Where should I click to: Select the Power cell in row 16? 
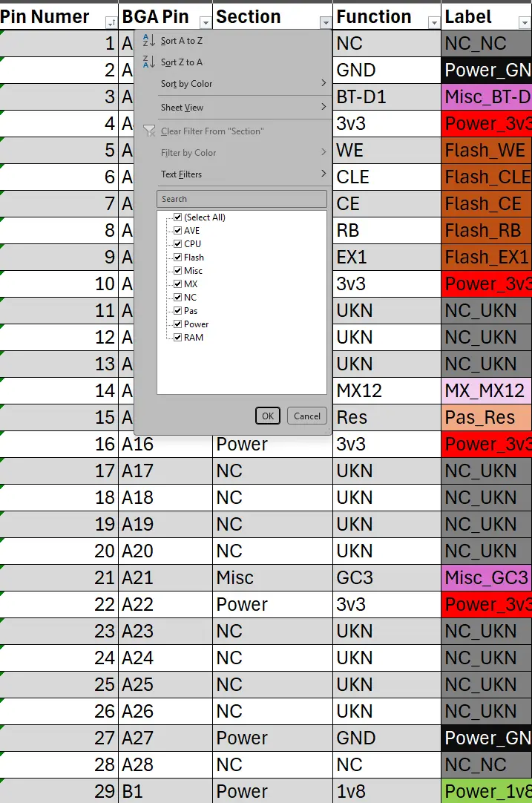click(x=272, y=444)
